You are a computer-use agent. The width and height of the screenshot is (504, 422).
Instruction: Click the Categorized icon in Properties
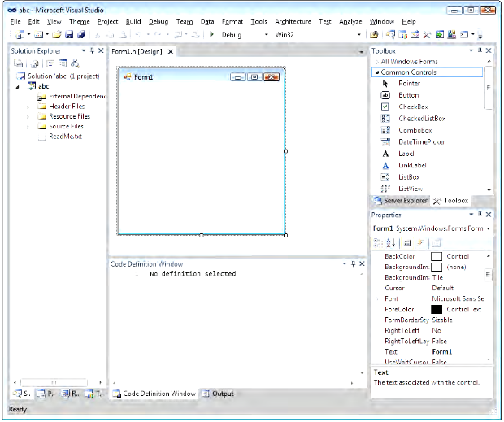(378, 243)
